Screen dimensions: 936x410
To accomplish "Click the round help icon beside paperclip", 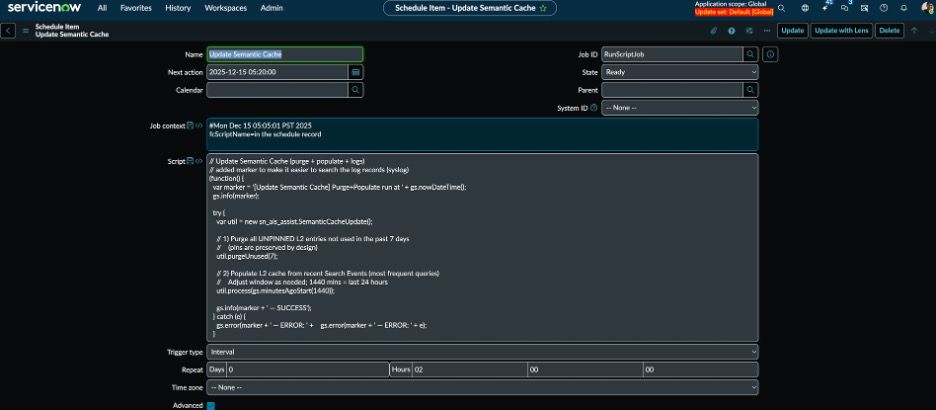I will (x=731, y=30).
